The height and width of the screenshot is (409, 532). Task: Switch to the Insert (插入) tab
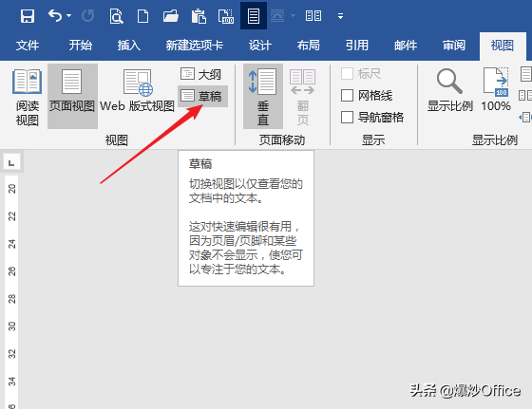(x=129, y=45)
